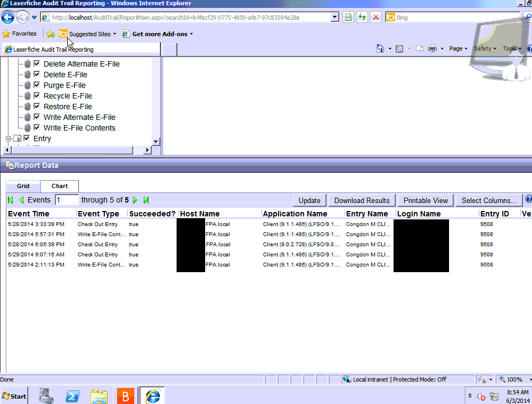This screenshot has width=532, height=404.
Task: Collapse the Entry tree node
Action: (8, 139)
